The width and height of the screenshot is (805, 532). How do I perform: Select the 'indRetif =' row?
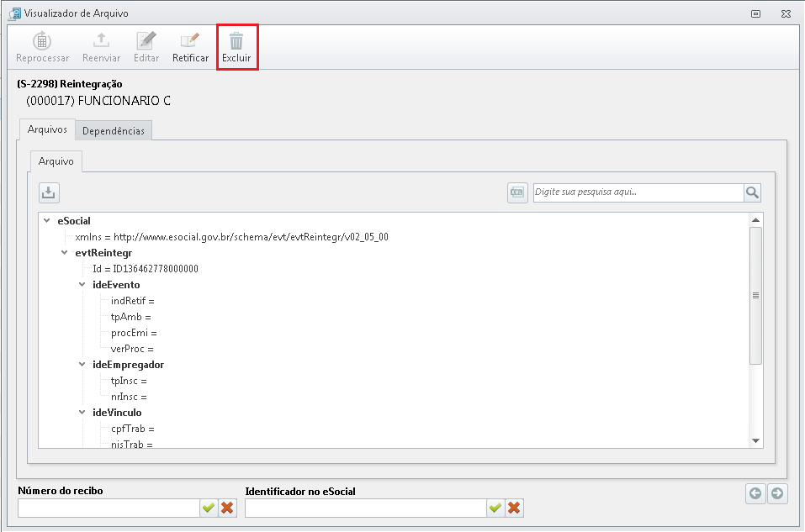point(132,301)
